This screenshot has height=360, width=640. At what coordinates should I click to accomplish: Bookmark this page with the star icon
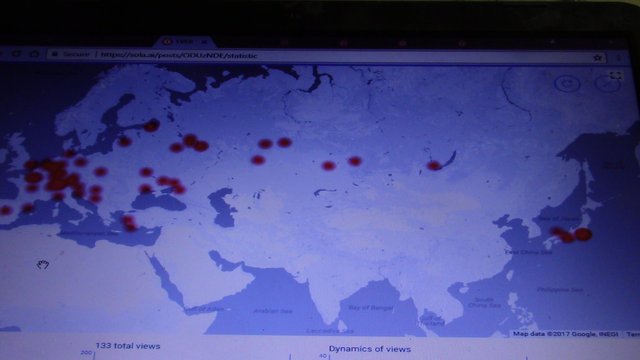pyautogui.click(x=598, y=58)
